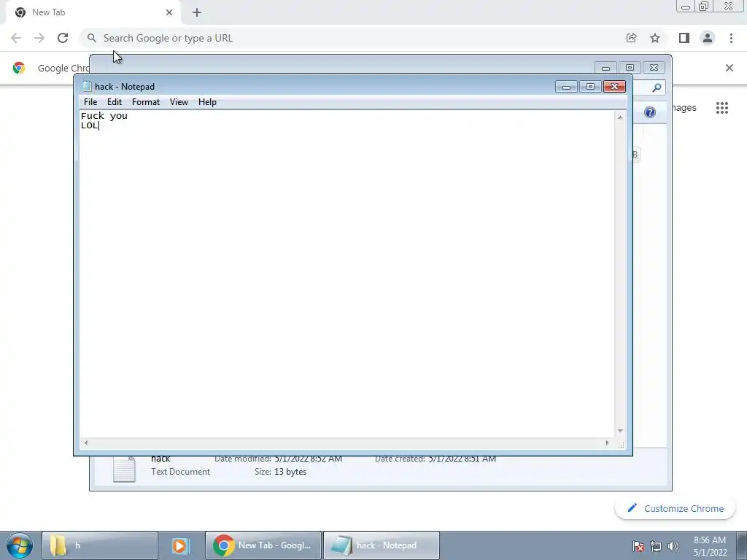Open Windows Media Player from the taskbar
This screenshot has height=560, width=747.
click(x=181, y=545)
